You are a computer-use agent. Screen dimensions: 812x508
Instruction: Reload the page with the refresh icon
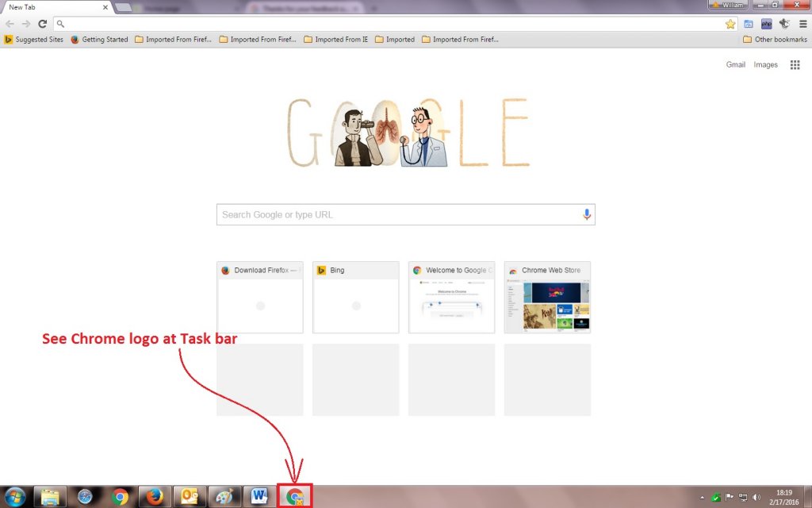coord(42,24)
